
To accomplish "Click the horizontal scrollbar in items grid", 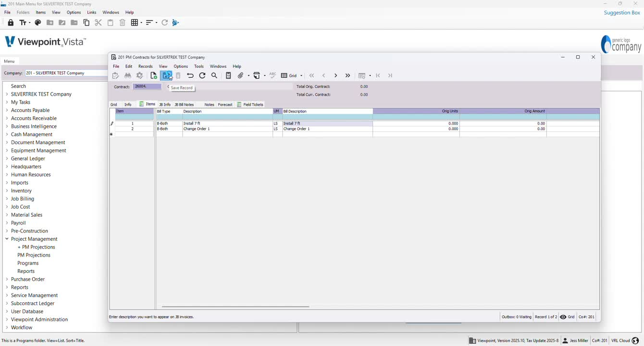I will [235, 307].
